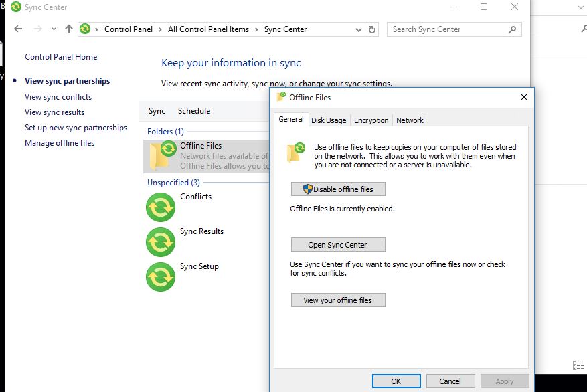This screenshot has width=587, height=392.
Task: Click View your offline files button
Action: 338,300
